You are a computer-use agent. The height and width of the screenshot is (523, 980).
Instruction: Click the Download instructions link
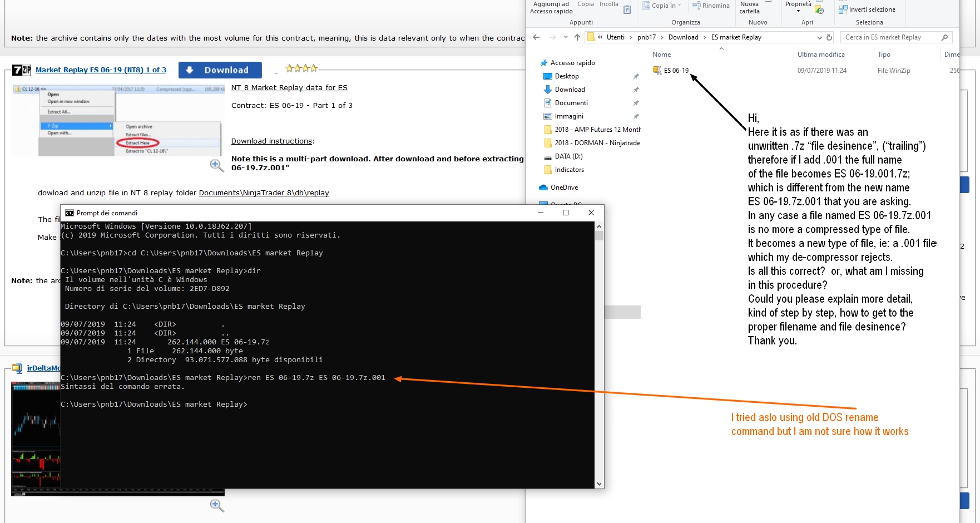(x=271, y=141)
